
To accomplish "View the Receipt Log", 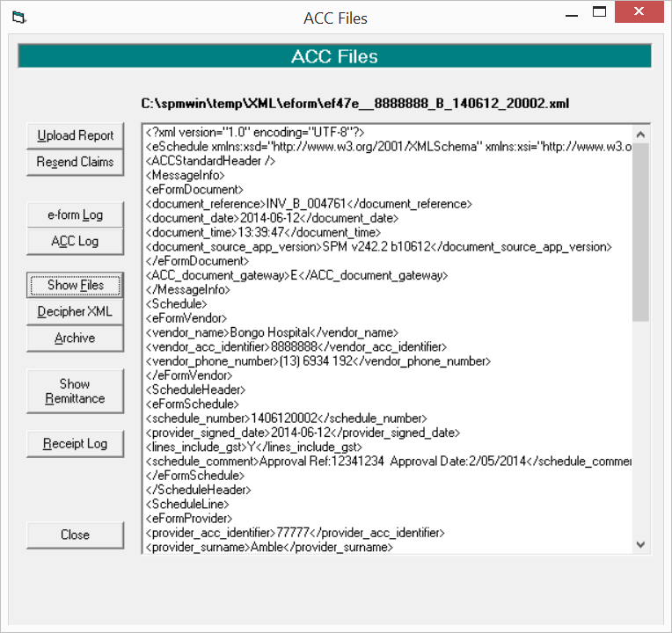I will [x=75, y=444].
